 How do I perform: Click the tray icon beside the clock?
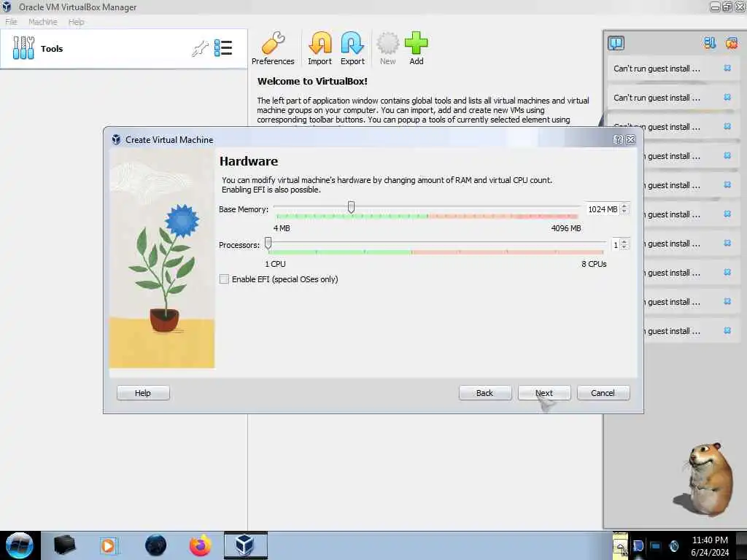tap(673, 546)
